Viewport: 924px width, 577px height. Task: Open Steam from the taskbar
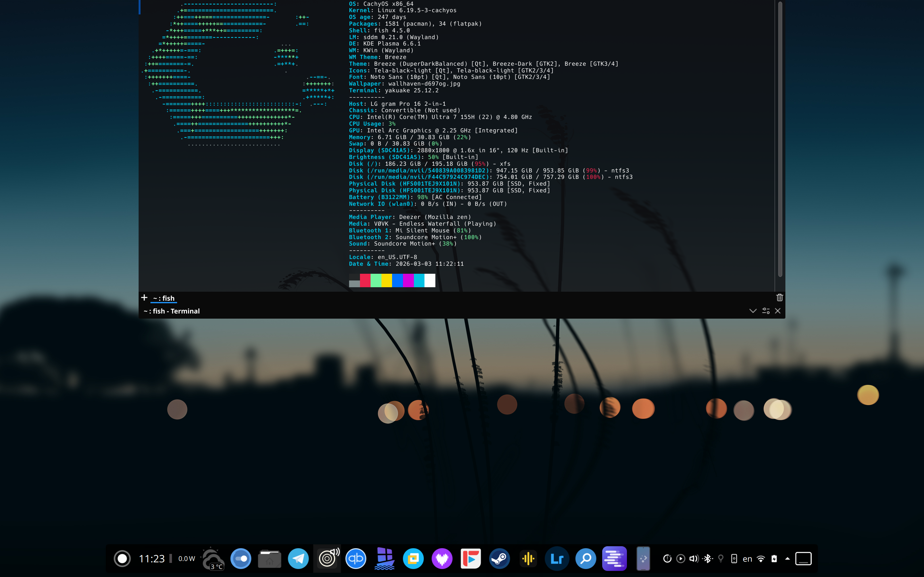pos(500,559)
